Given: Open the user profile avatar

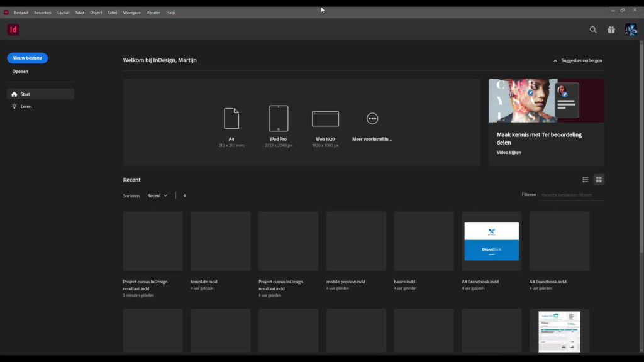Looking at the screenshot, I should click(631, 30).
